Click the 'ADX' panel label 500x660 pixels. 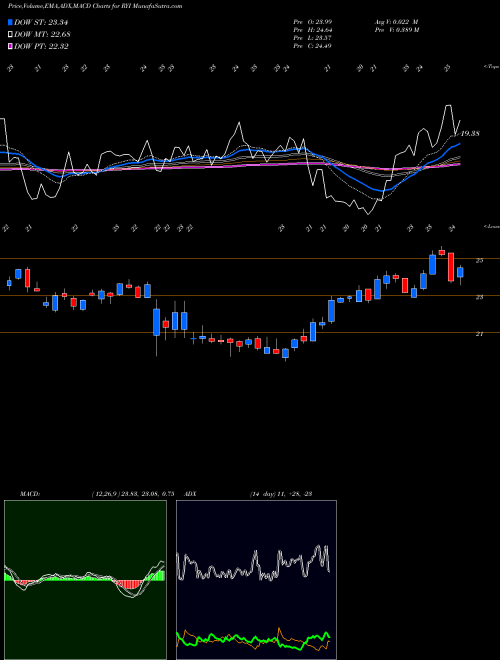click(191, 494)
